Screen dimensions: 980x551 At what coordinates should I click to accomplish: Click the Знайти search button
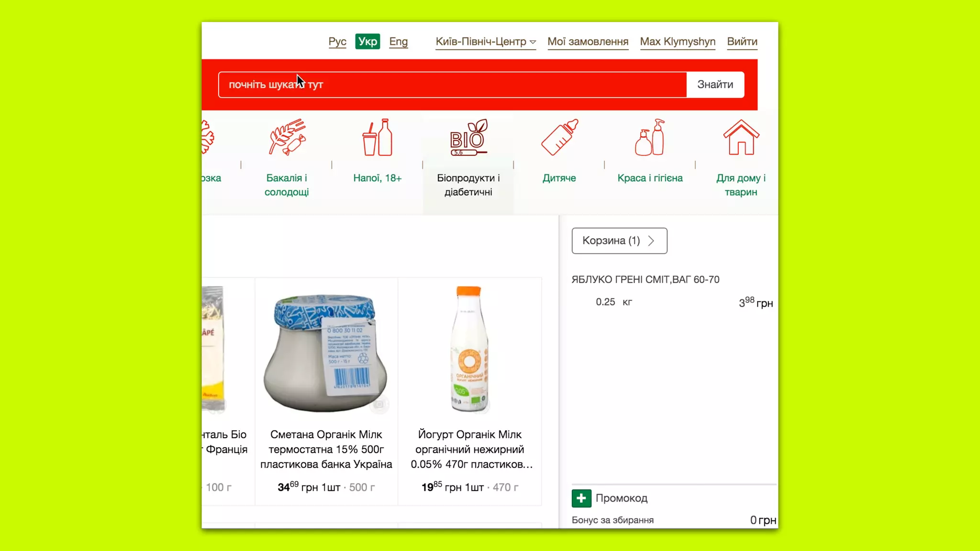(x=715, y=85)
